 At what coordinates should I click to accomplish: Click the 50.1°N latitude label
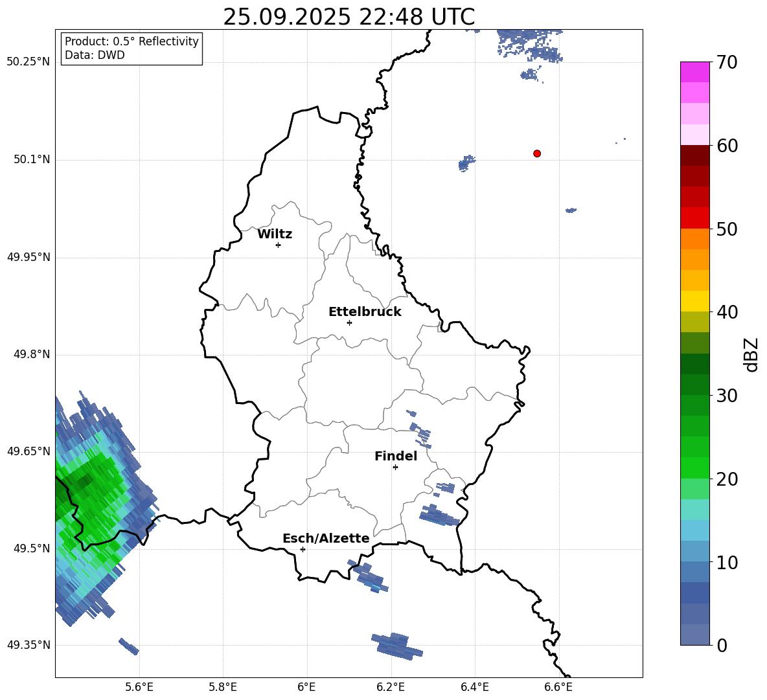[32, 160]
